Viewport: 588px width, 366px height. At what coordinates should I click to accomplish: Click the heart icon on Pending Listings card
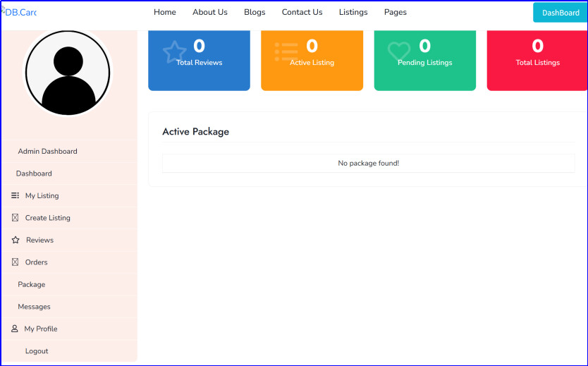399,51
